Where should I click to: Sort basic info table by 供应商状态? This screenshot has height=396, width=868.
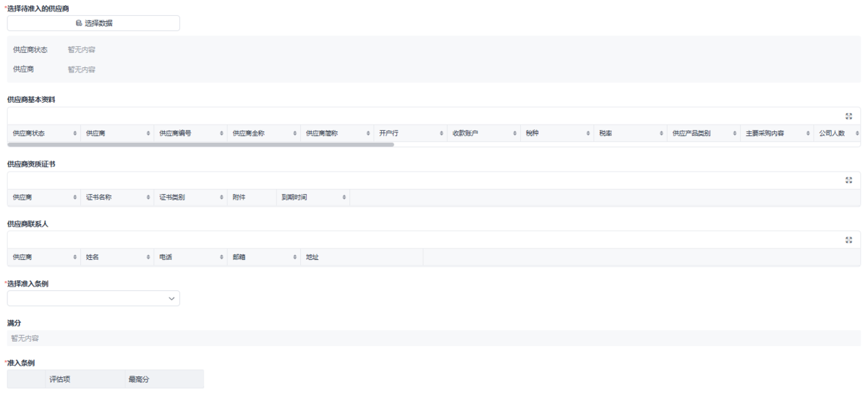[x=75, y=133]
